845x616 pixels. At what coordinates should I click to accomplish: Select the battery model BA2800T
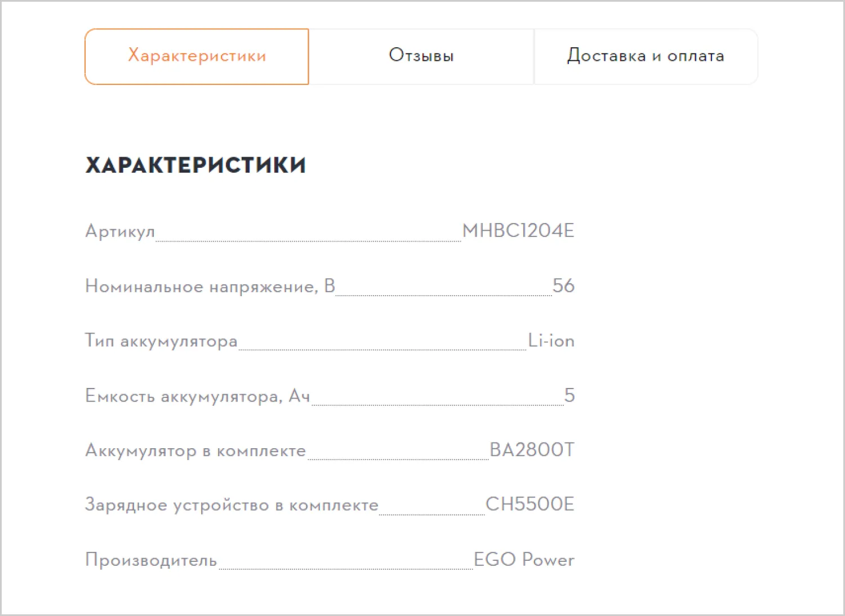[x=532, y=449]
